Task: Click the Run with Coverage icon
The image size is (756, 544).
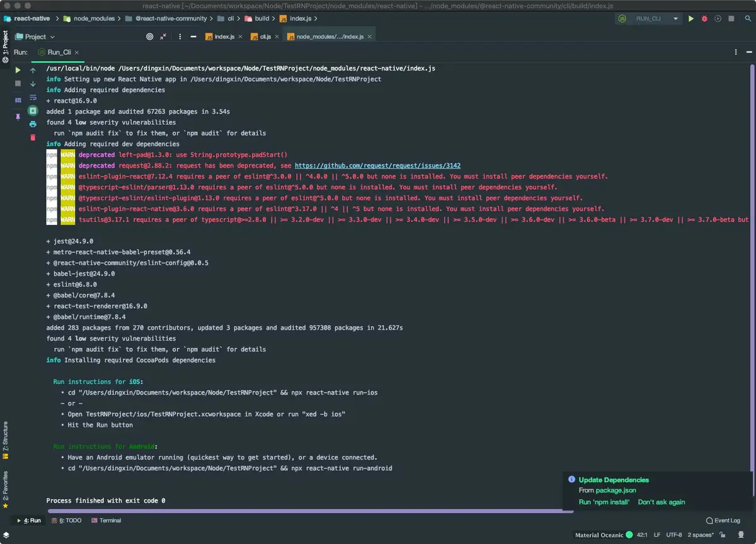Action: [x=718, y=19]
